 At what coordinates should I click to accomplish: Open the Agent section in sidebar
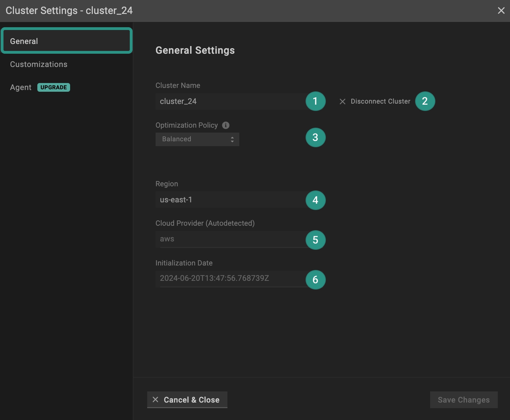point(21,88)
